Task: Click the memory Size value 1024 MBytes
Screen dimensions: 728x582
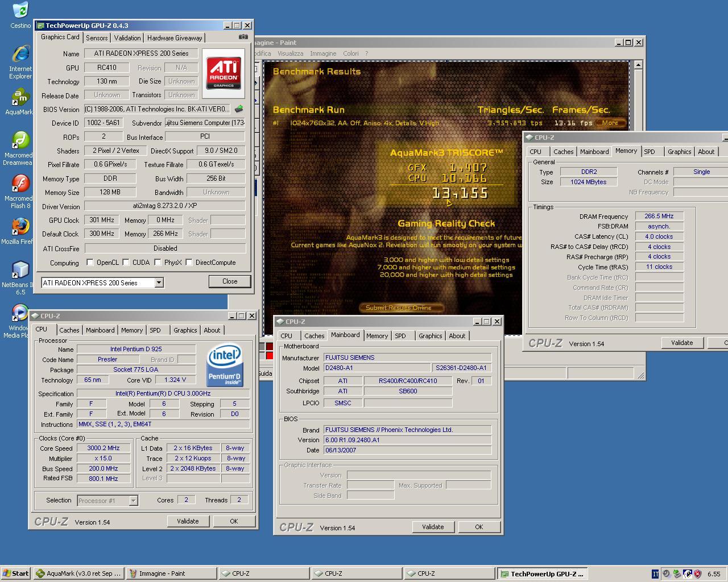Action: [588, 182]
